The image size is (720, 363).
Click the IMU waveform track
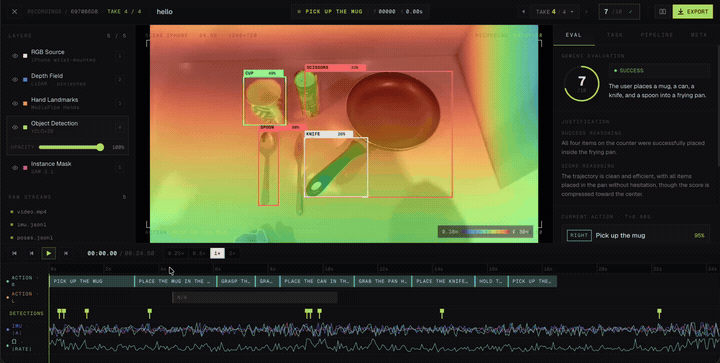(384, 329)
